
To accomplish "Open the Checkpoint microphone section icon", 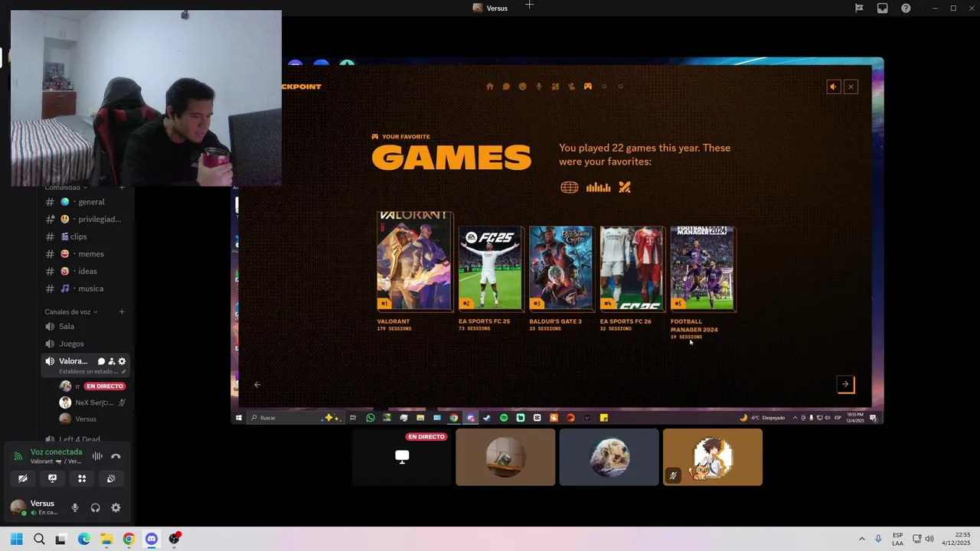I will pyautogui.click(x=539, y=86).
